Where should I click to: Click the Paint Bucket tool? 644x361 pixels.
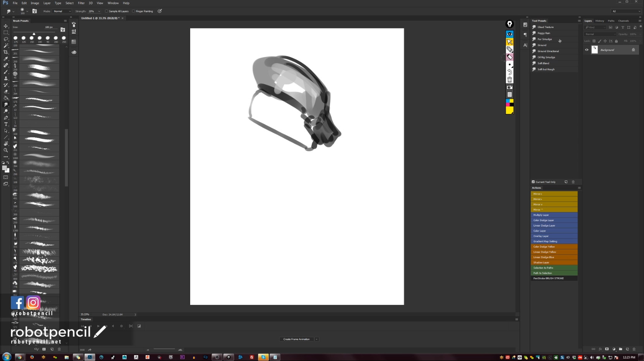[x=6, y=98]
